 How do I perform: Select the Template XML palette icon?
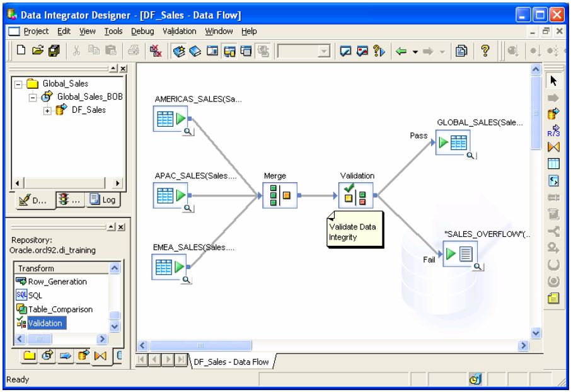click(x=553, y=180)
